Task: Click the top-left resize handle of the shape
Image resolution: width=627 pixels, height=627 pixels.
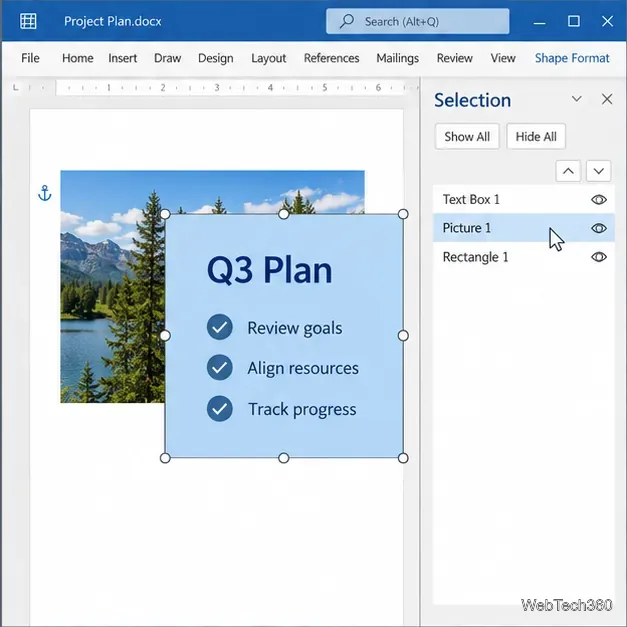Action: 165,214
